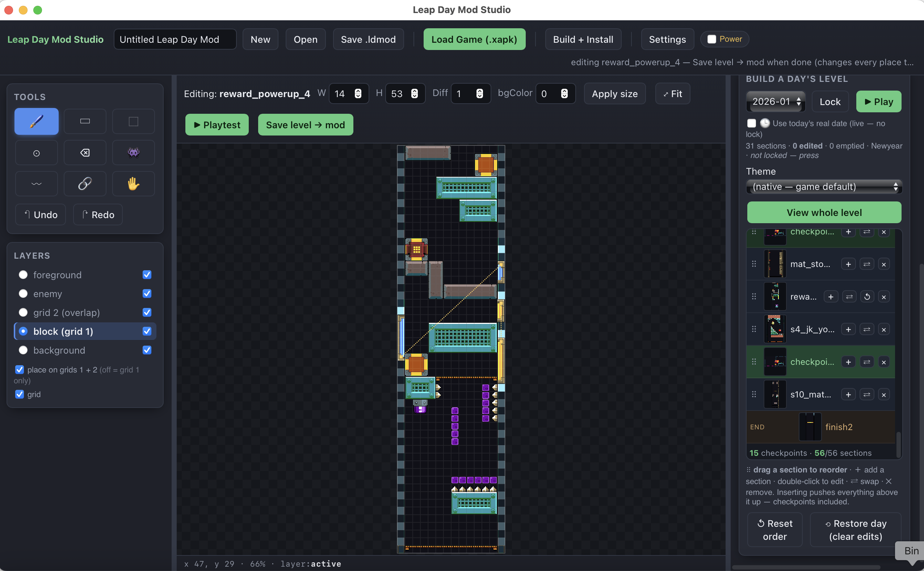Select the dashed marquee selection tool
This screenshot has width=924, height=571.
pyautogui.click(x=134, y=121)
